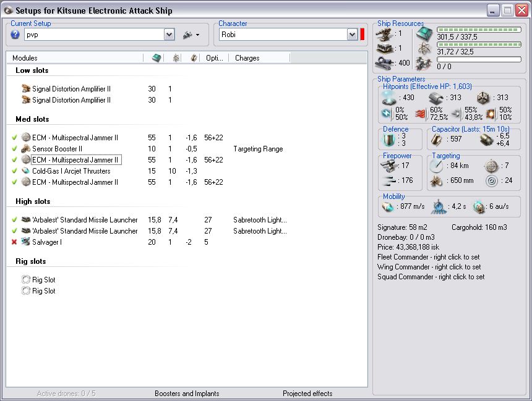
Task: Click Fleet Commander - right click to set
Action: (x=428, y=257)
